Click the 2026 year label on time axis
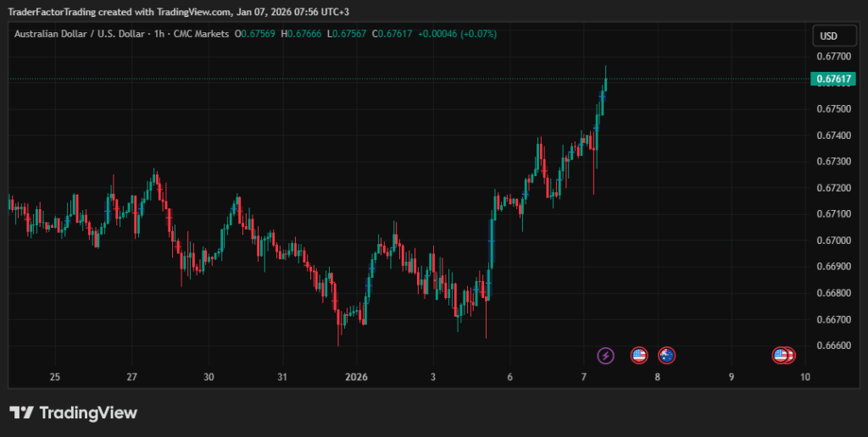868x437 pixels. [x=357, y=377]
